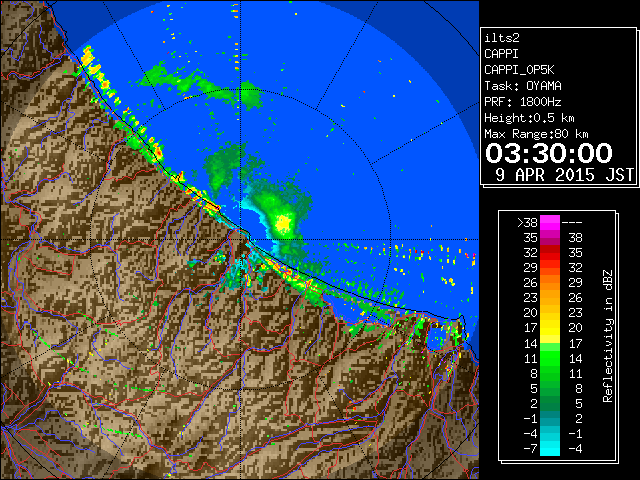Click the 'ilts2' radar site label
This screenshot has width=640, height=480.
pos(502,38)
